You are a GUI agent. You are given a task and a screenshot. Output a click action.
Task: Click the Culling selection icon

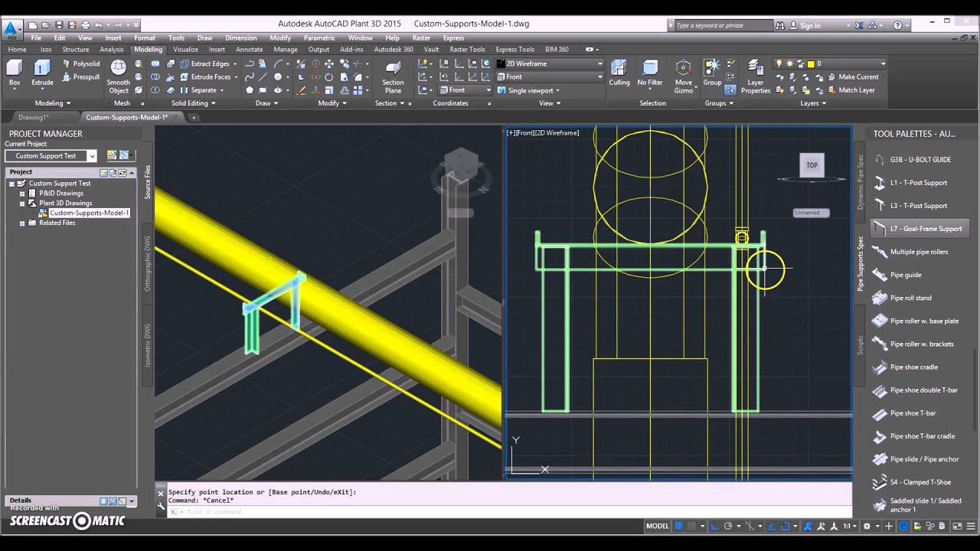[x=619, y=72]
